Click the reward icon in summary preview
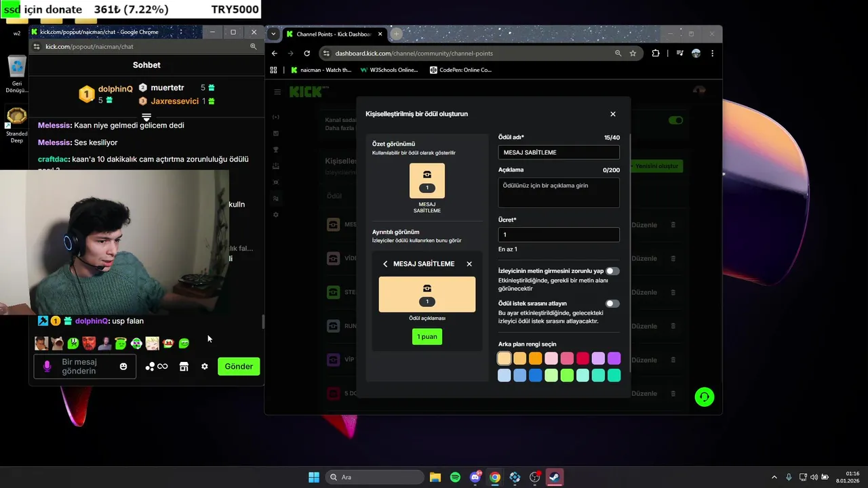Image resolution: width=868 pixels, height=488 pixels. [x=427, y=181]
